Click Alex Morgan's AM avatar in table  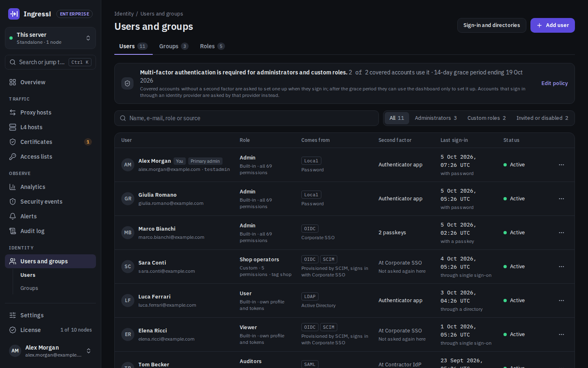(x=128, y=165)
